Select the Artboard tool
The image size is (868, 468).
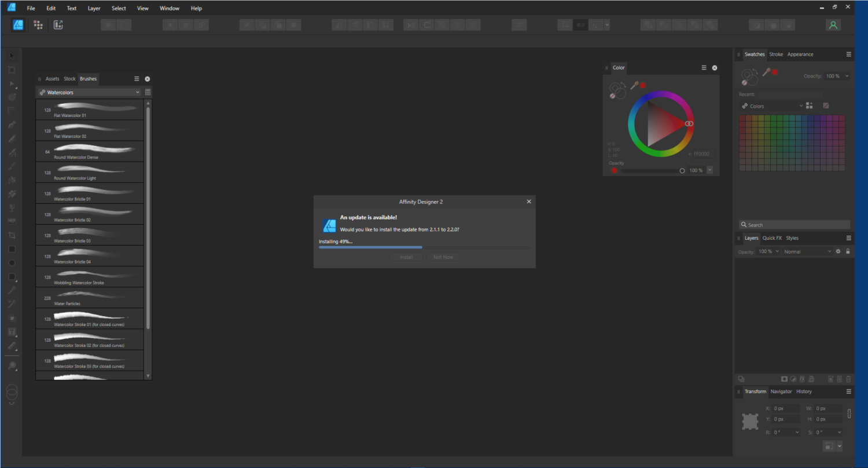(x=12, y=70)
